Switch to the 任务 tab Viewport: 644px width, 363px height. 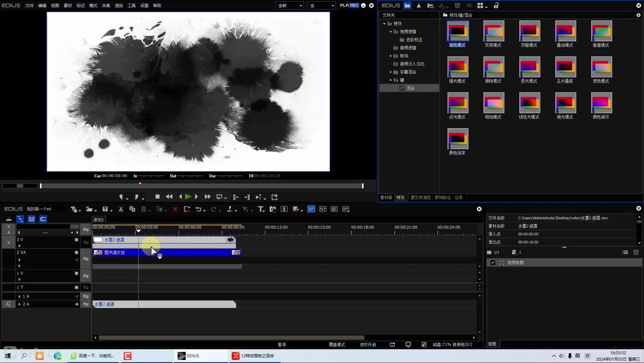(x=459, y=198)
